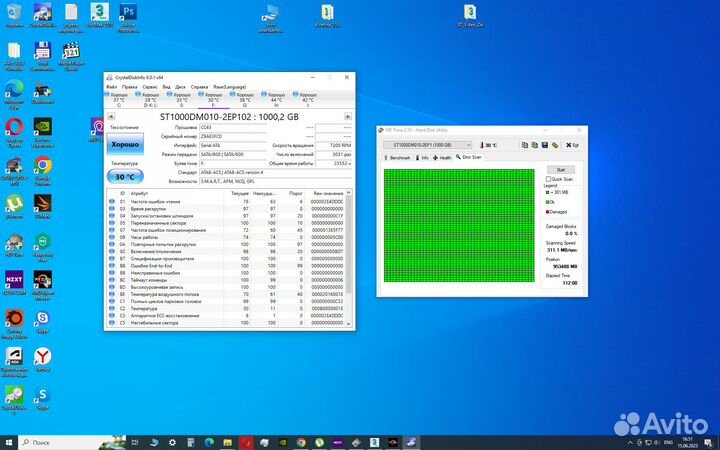This screenshot has height=450, width=720.
Task: Open the Kaspersky desktop icon
Action: coord(43,247)
